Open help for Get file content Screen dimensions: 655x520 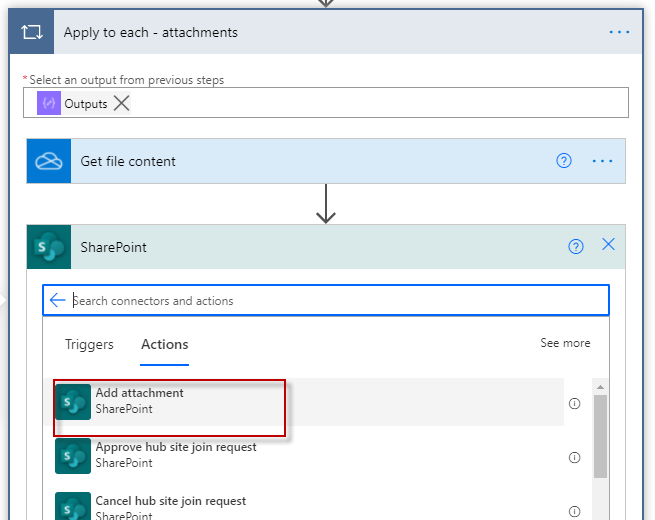[564, 161]
